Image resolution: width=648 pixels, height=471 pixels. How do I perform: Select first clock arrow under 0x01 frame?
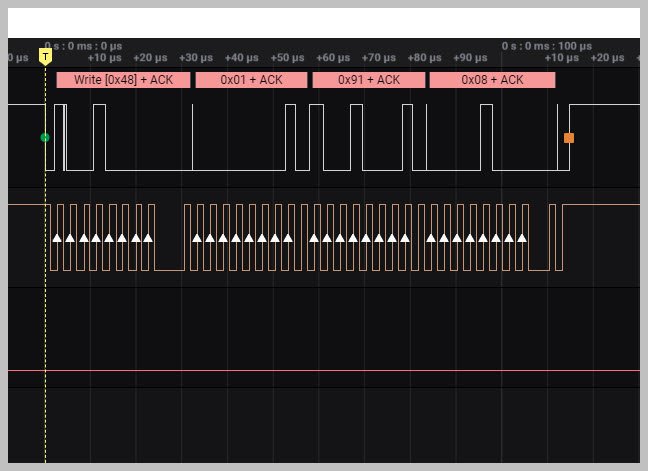pos(197,238)
